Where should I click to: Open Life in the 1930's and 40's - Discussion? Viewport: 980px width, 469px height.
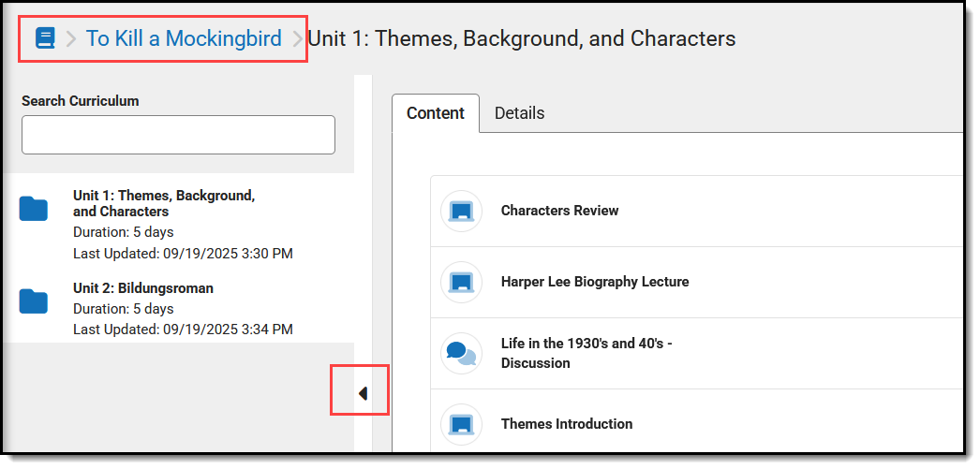[587, 353]
